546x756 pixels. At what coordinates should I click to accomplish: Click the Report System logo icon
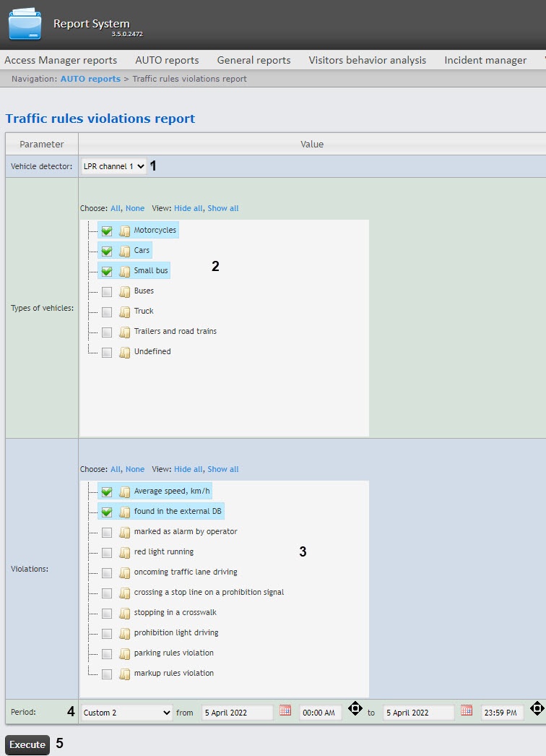tap(25, 23)
